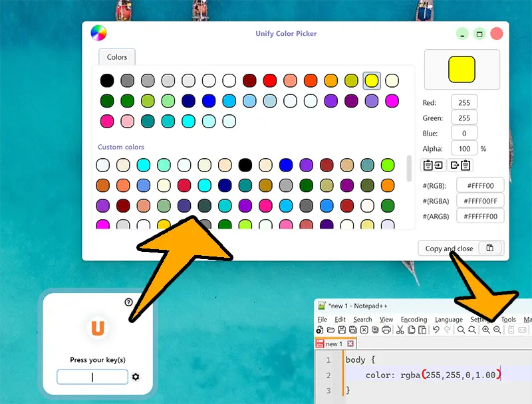Click the Custom colors vertical scrollbar
The image size is (532, 404).
[x=409, y=169]
